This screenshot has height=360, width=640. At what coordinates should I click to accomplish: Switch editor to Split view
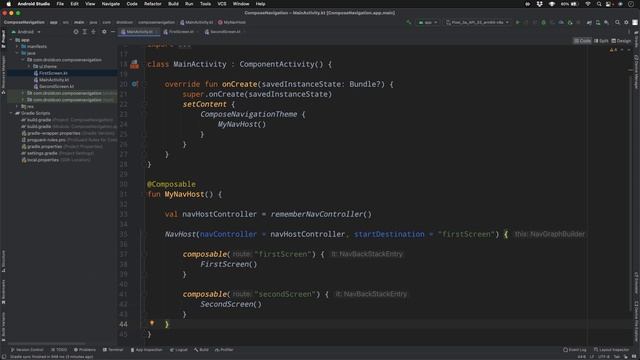coord(601,41)
